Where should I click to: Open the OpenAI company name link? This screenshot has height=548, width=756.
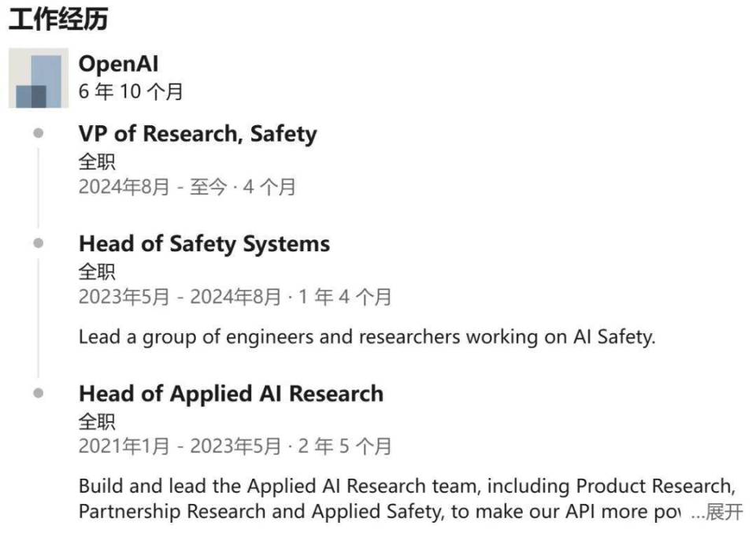pos(118,64)
